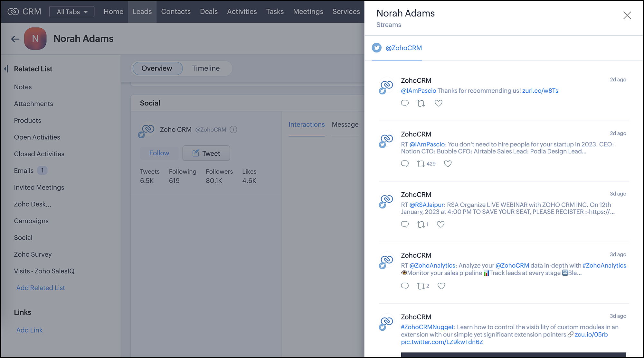Select the Overview view

[x=157, y=69]
